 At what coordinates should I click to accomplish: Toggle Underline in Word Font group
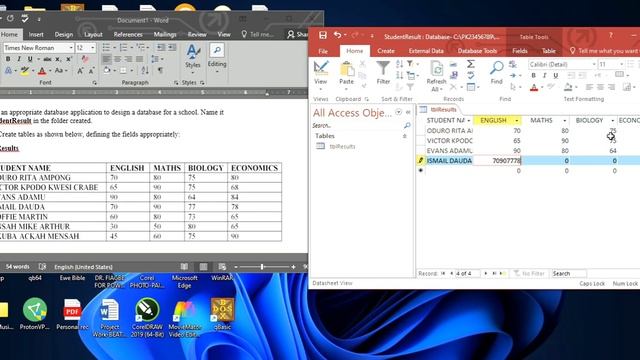click(x=29, y=59)
